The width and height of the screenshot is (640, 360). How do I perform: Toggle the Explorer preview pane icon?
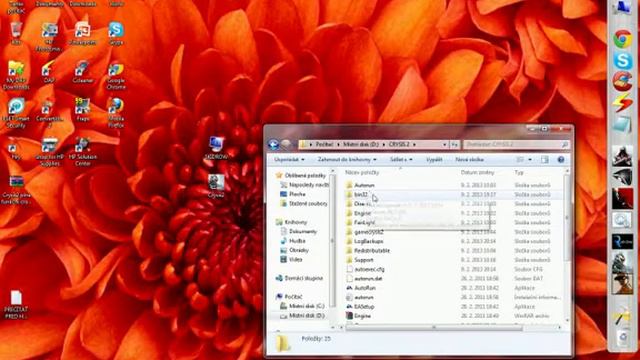pos(544,160)
